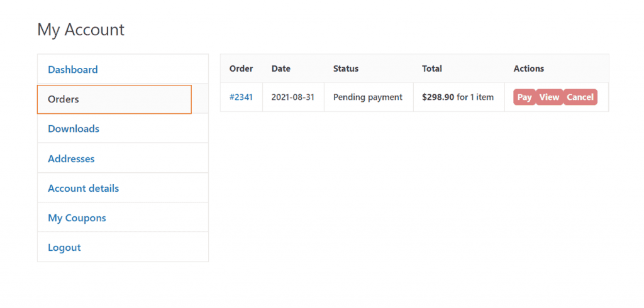Cancel the pending order
Screen dimensions: 644x308
580,97
